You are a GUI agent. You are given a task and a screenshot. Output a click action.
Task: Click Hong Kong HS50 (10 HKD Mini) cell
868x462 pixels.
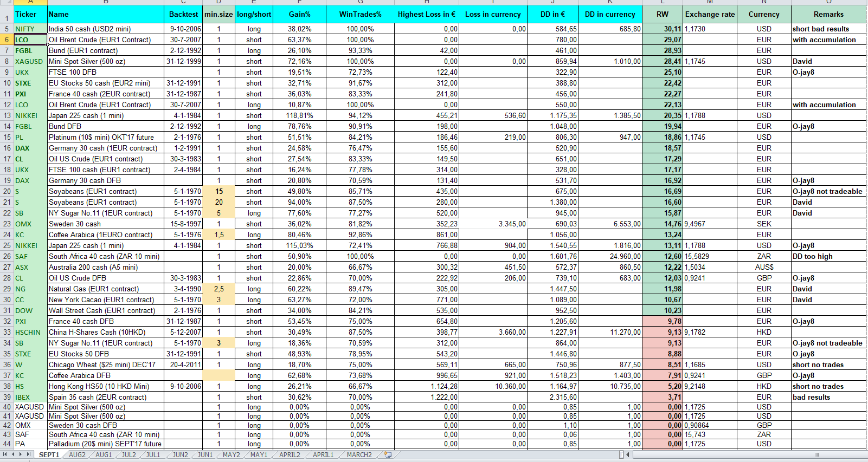tap(106, 386)
